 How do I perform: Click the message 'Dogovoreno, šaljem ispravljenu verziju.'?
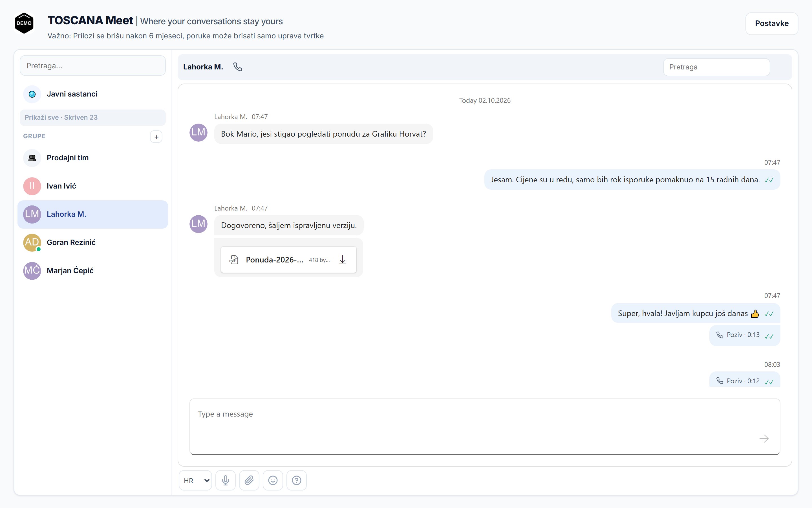(x=289, y=225)
